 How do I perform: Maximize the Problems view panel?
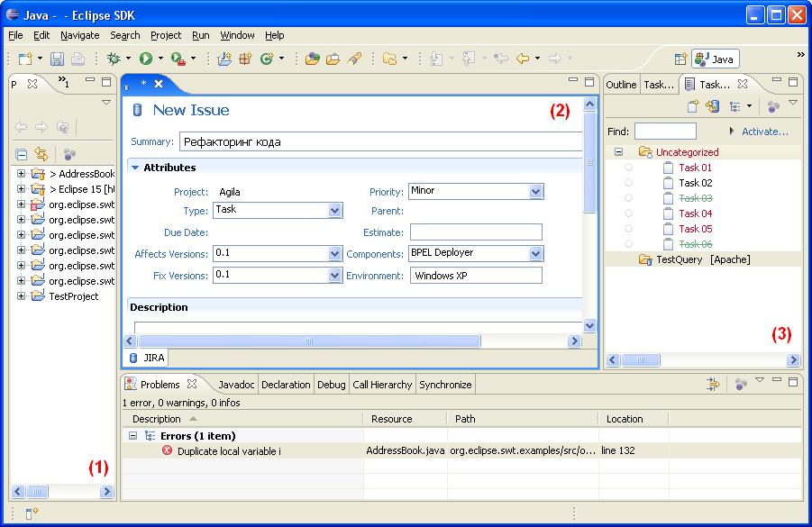pos(793,382)
